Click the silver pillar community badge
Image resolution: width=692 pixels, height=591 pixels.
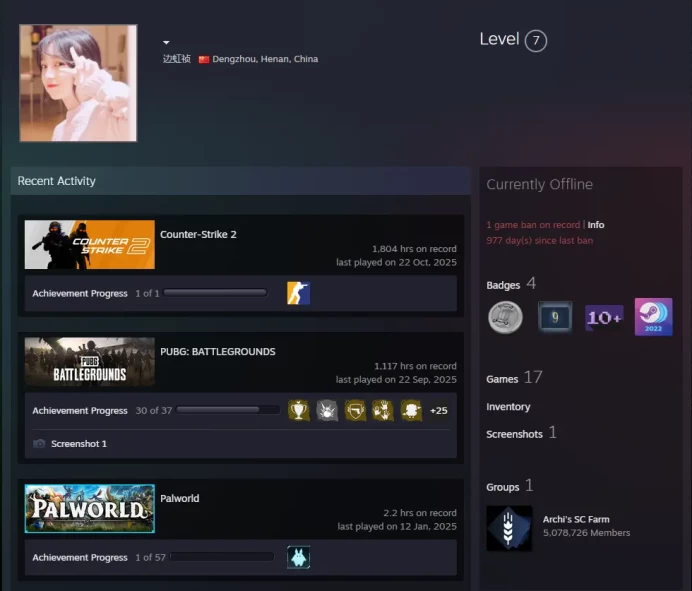click(505, 317)
